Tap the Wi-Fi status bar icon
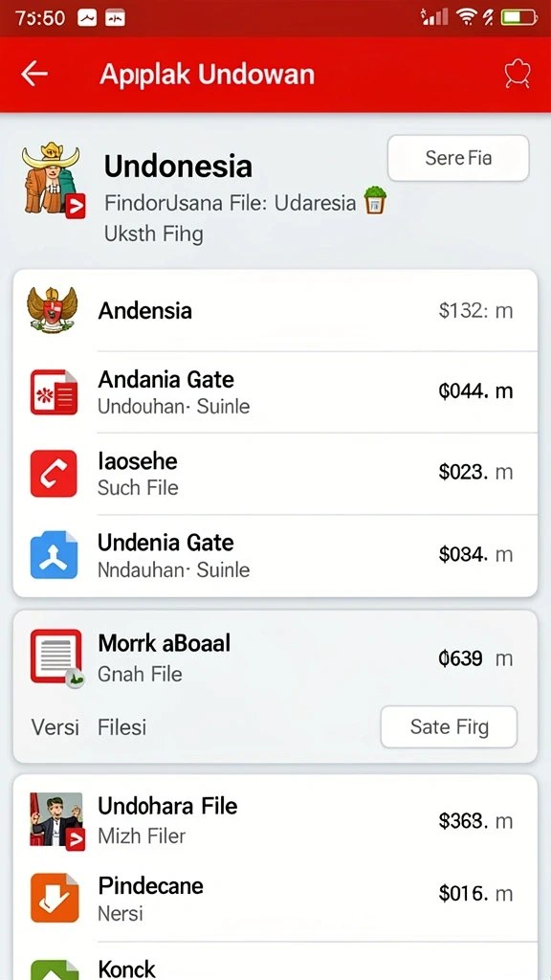 pos(466,17)
